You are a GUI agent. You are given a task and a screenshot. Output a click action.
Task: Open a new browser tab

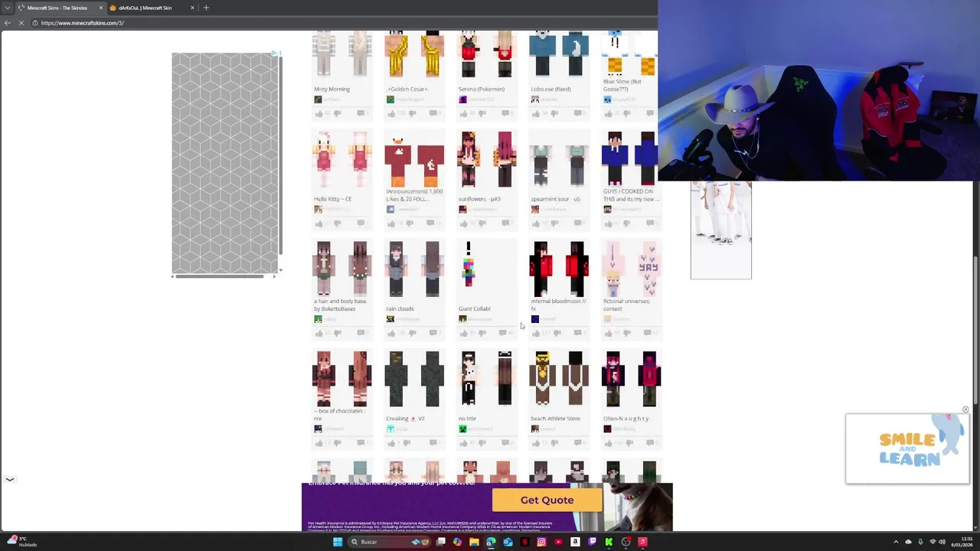click(206, 8)
